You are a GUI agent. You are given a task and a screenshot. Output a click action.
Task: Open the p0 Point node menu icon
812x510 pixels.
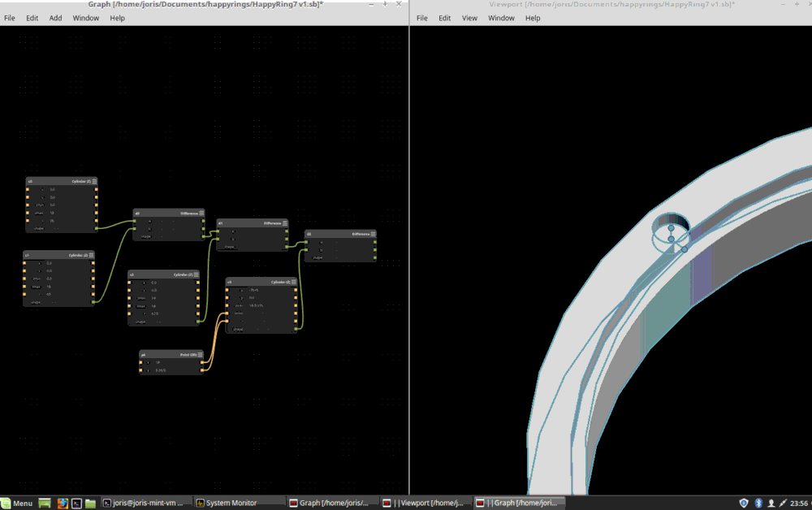(x=200, y=355)
